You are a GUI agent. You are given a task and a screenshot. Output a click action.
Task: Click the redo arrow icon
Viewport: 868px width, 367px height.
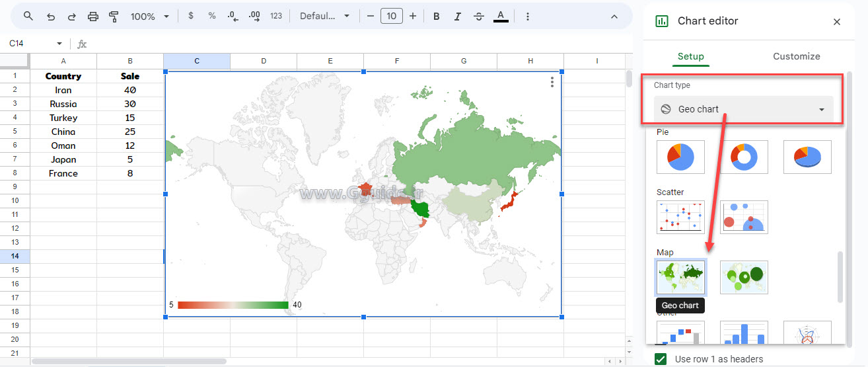pos(72,16)
